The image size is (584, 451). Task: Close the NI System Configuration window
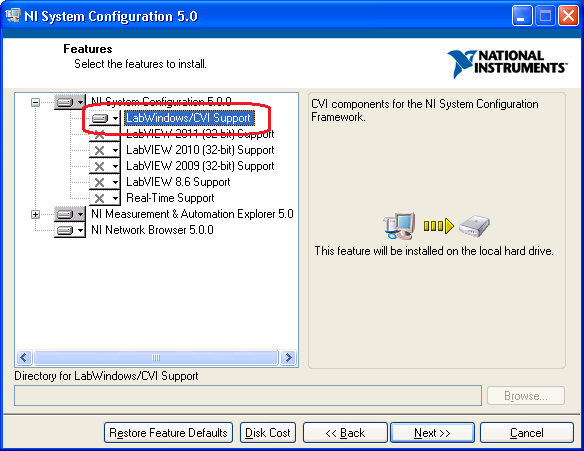(568, 16)
